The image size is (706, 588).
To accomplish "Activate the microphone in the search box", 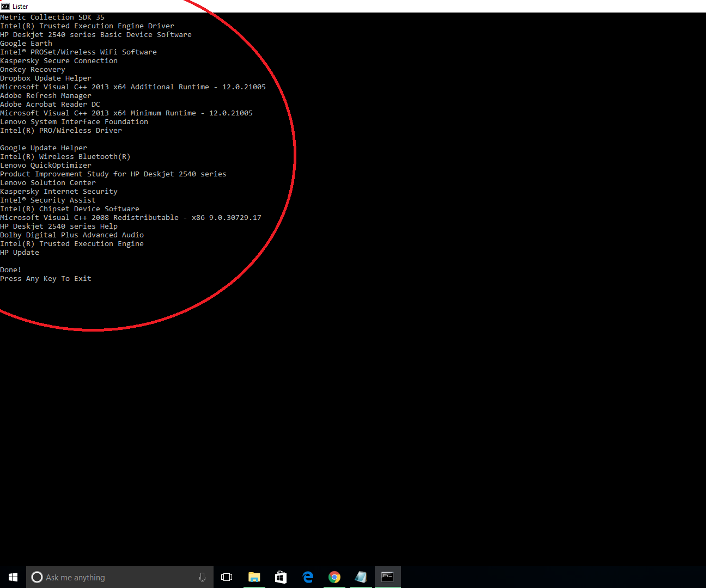I will pos(202,577).
